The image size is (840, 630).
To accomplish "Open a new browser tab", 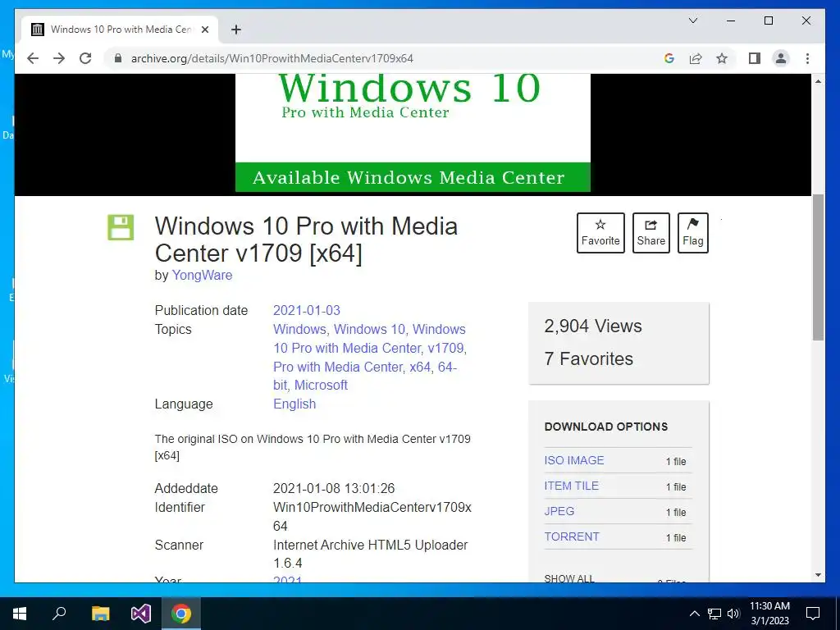I will [x=235, y=30].
